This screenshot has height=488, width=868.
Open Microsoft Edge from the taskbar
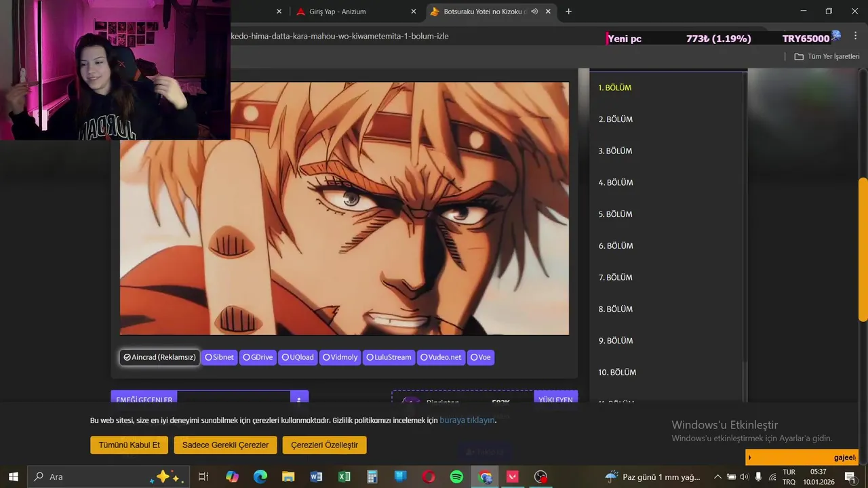tap(260, 476)
